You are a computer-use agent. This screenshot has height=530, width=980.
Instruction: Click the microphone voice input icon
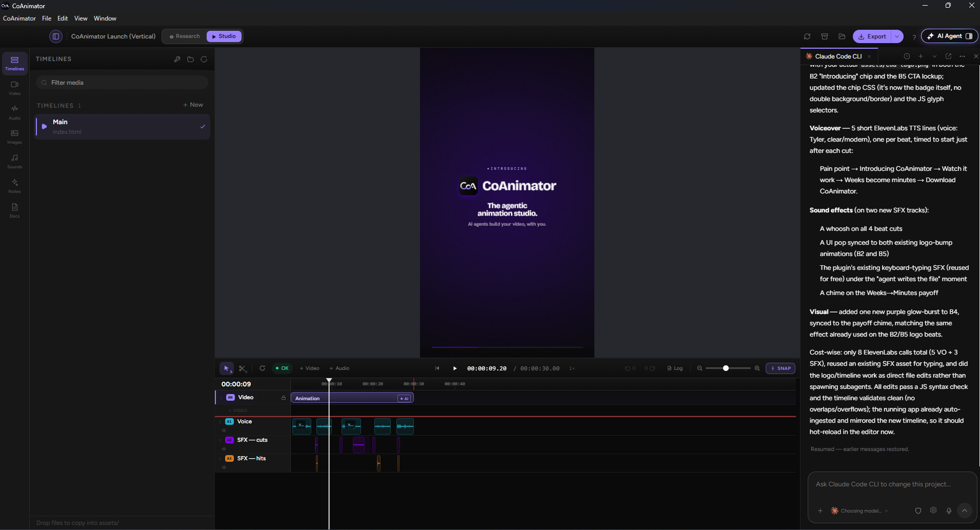pyautogui.click(x=949, y=511)
